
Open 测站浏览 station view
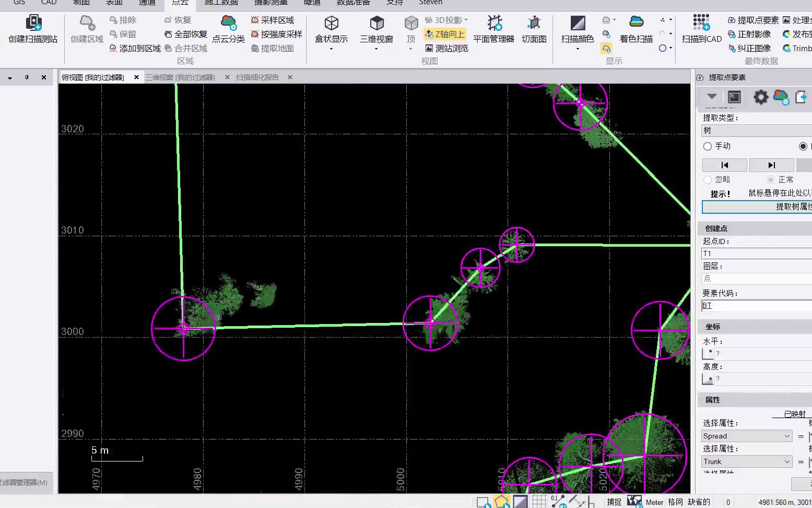point(446,48)
